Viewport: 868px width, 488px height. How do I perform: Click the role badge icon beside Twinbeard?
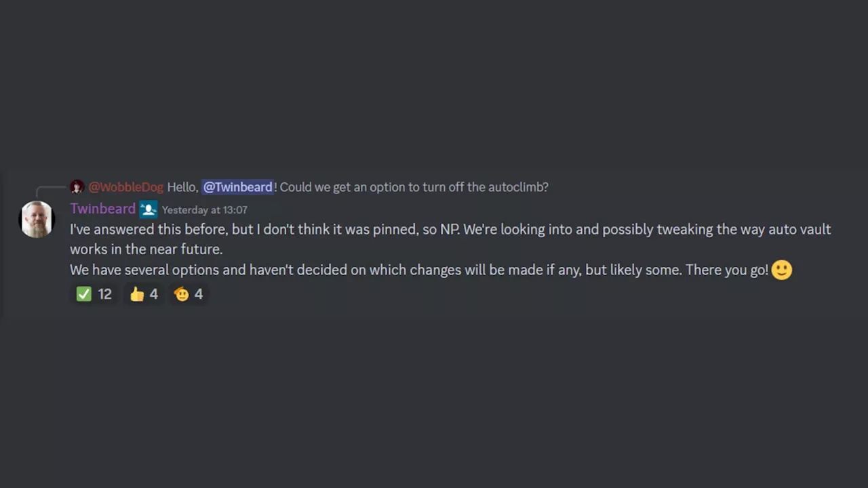(149, 209)
